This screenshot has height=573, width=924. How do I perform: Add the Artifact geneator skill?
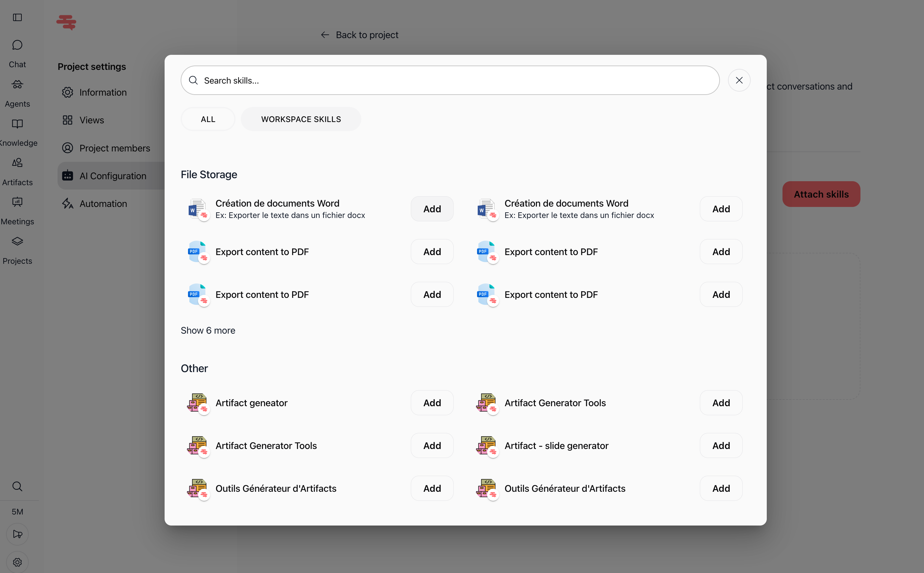[432, 403]
